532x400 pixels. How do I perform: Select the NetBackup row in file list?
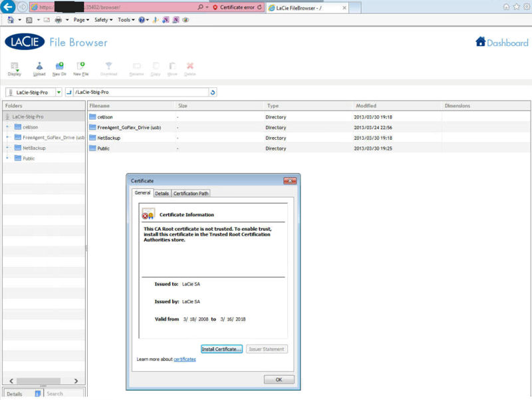309,138
